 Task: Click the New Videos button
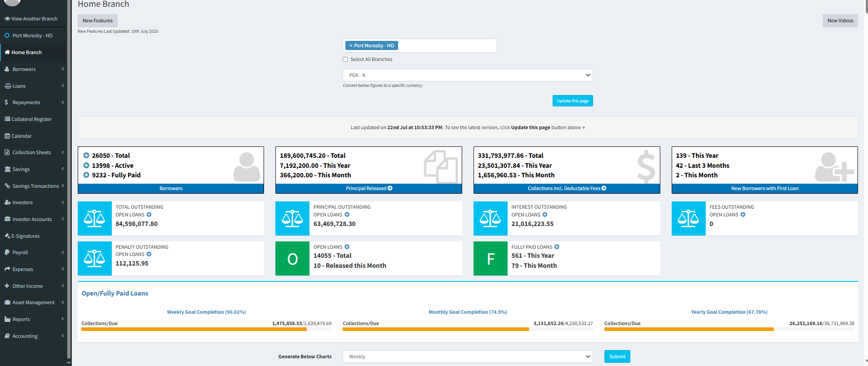pos(840,20)
